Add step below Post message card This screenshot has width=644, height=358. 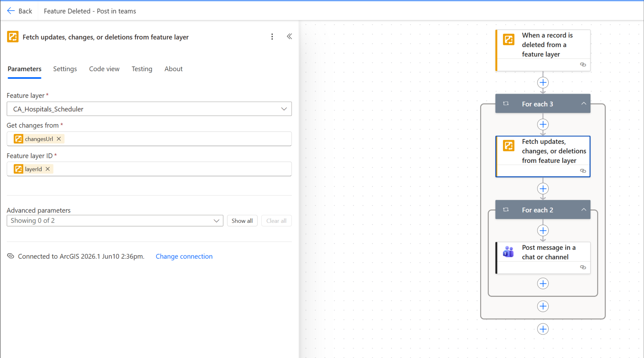[543, 283]
